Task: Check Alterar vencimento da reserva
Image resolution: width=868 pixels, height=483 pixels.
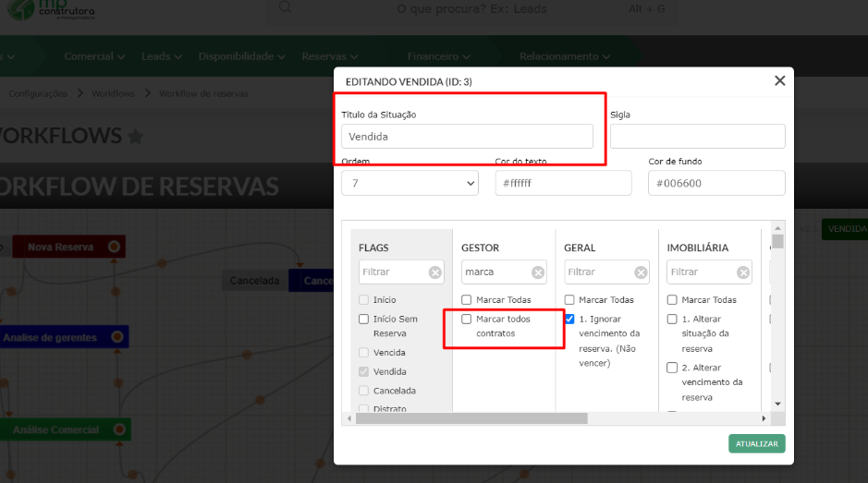Action: (672, 368)
